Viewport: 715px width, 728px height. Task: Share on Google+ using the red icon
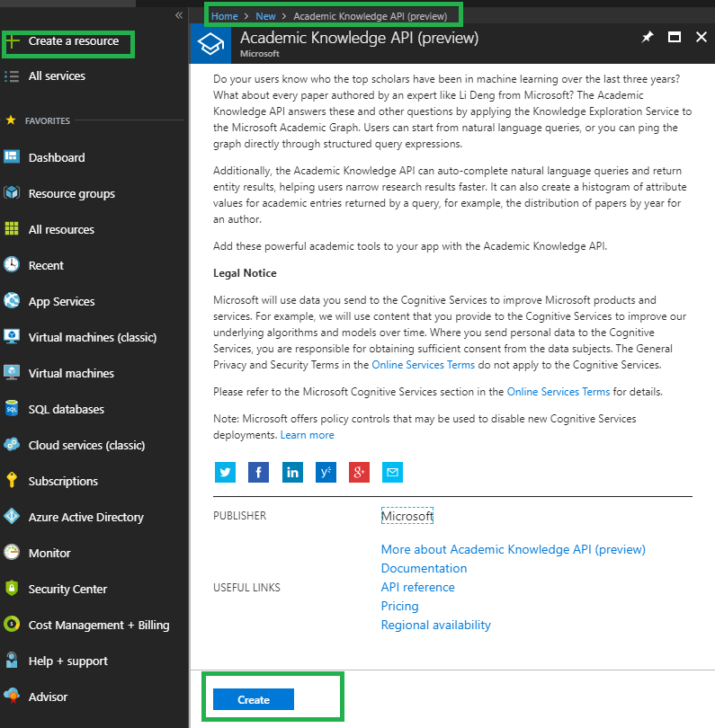coord(359,472)
